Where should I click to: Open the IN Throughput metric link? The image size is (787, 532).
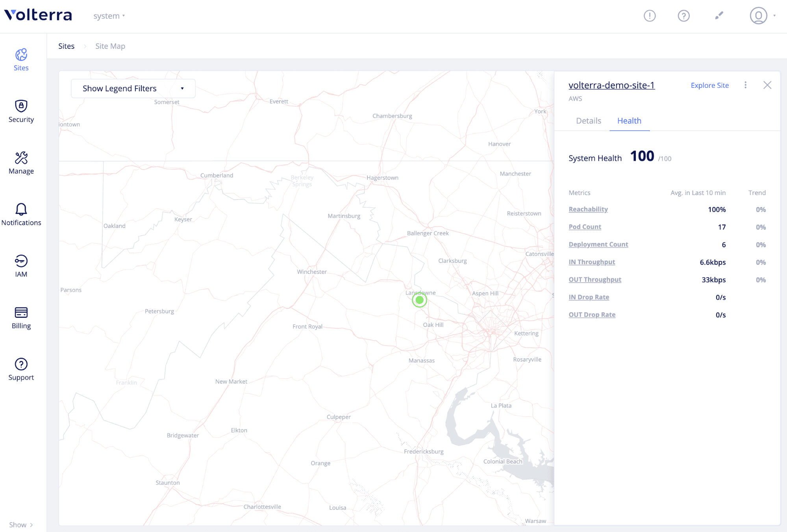coord(591,262)
